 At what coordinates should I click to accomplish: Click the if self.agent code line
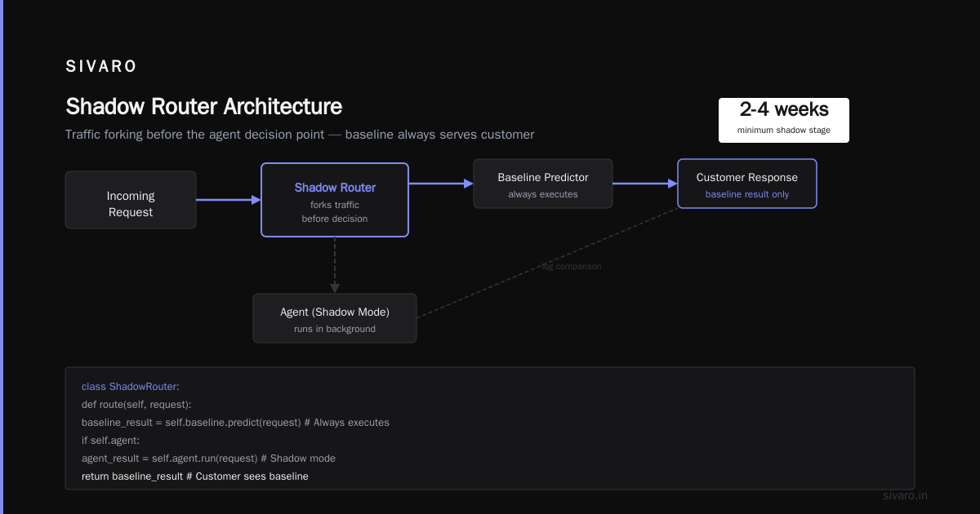click(111, 441)
